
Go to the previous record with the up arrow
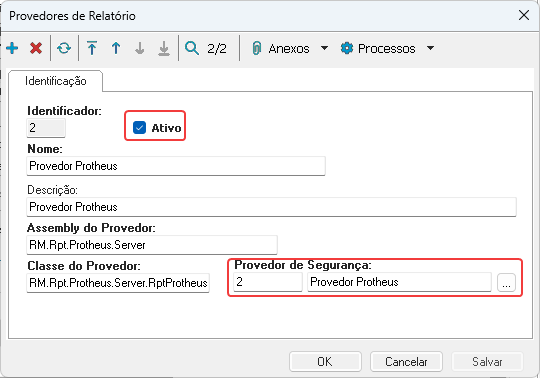pos(116,48)
